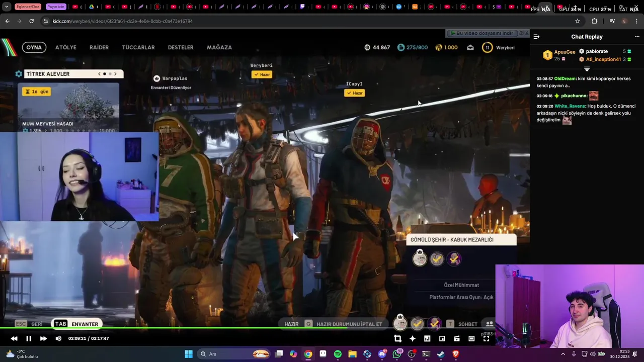This screenshot has width=644, height=362.
Task: Open Spotify from the taskbar
Action: 338,354
